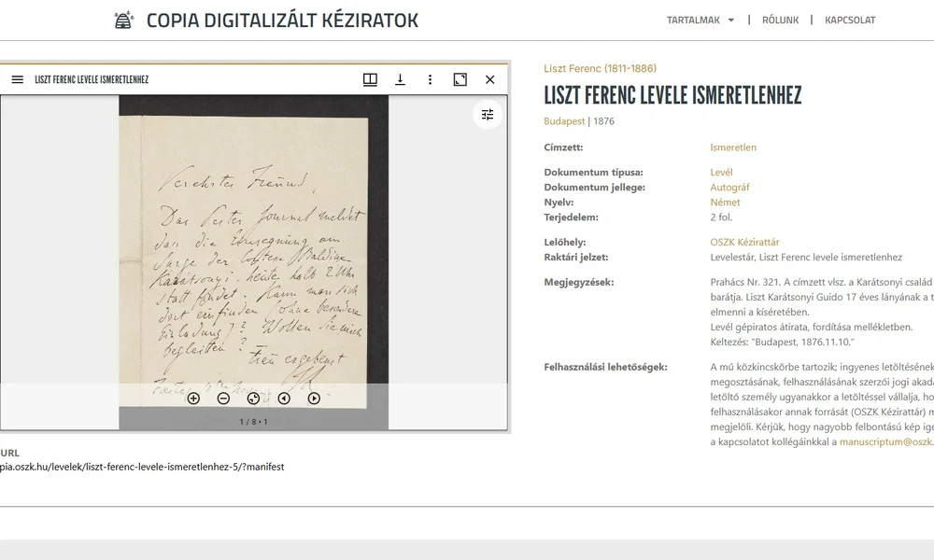Click the 'Levél gépiratos átirata' note line
Screen dimensions: 934x560
(812, 328)
